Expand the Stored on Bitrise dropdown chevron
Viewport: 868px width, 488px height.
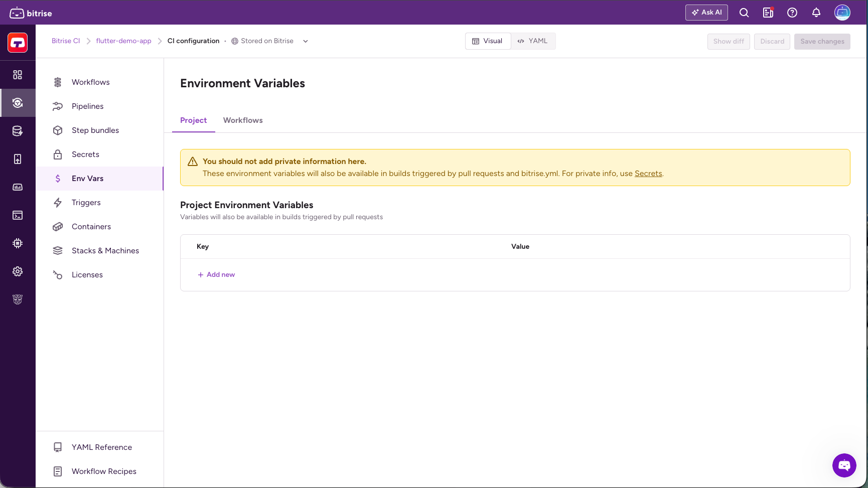306,41
